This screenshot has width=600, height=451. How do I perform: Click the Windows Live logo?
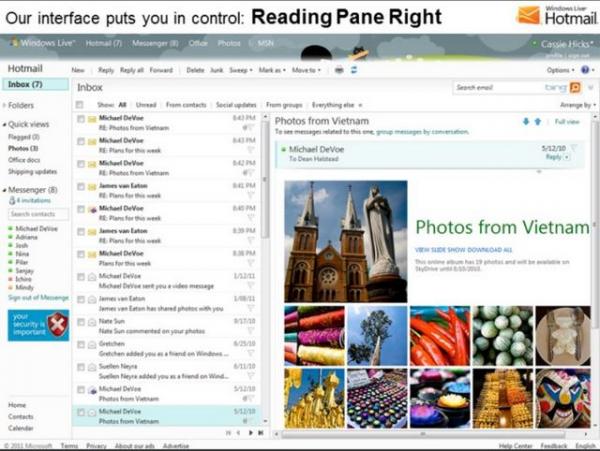43,43
